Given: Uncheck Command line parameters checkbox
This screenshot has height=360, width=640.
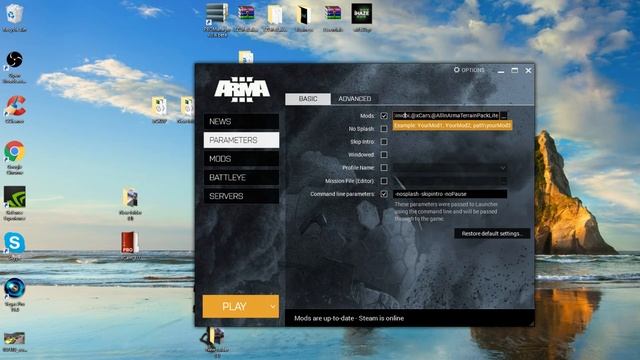Looking at the screenshot, I should [384, 194].
